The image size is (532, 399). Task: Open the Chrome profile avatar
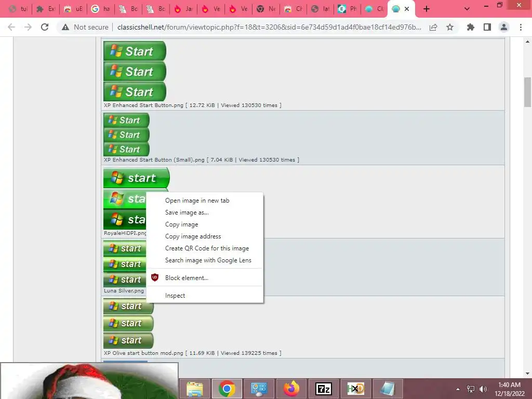(504, 27)
